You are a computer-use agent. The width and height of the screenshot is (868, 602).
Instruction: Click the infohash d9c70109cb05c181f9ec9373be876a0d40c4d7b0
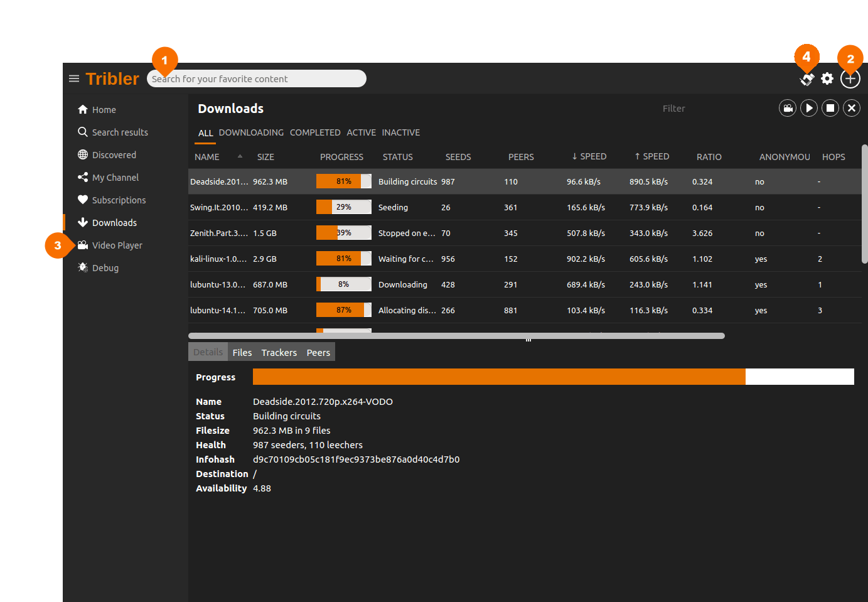tap(356, 460)
